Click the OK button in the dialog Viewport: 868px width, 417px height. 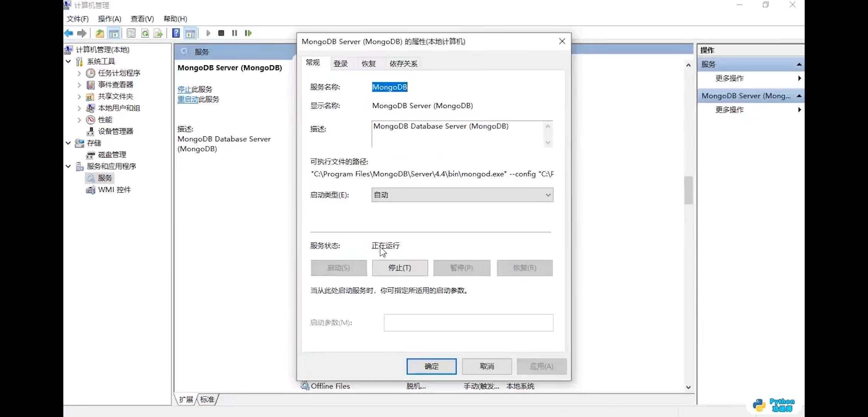click(x=431, y=366)
